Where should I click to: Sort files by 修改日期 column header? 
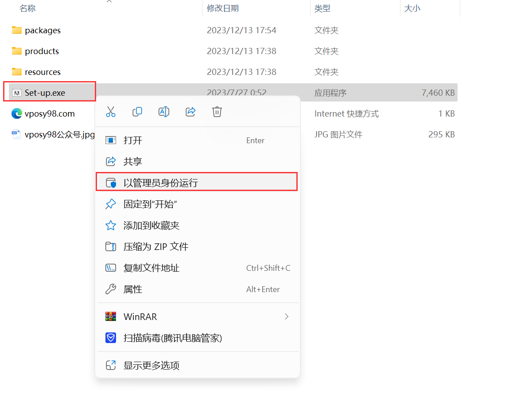[223, 8]
